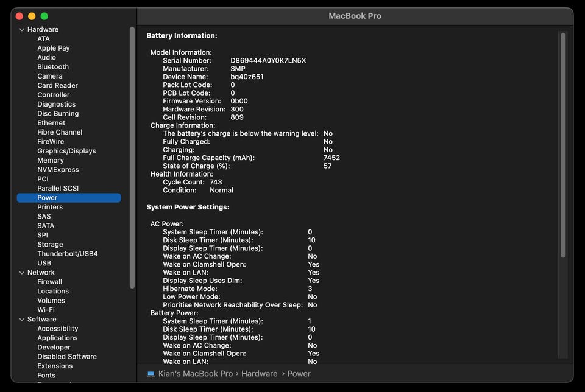Select SAS in the sidebar
Viewport: 585px width, 392px height.
44,216
